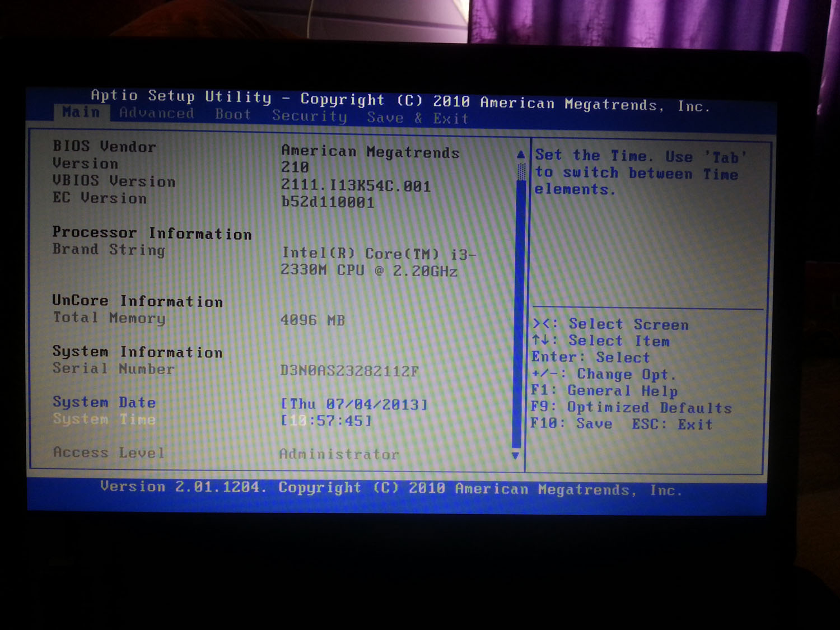Click the EC value b52d110001

tap(328, 202)
